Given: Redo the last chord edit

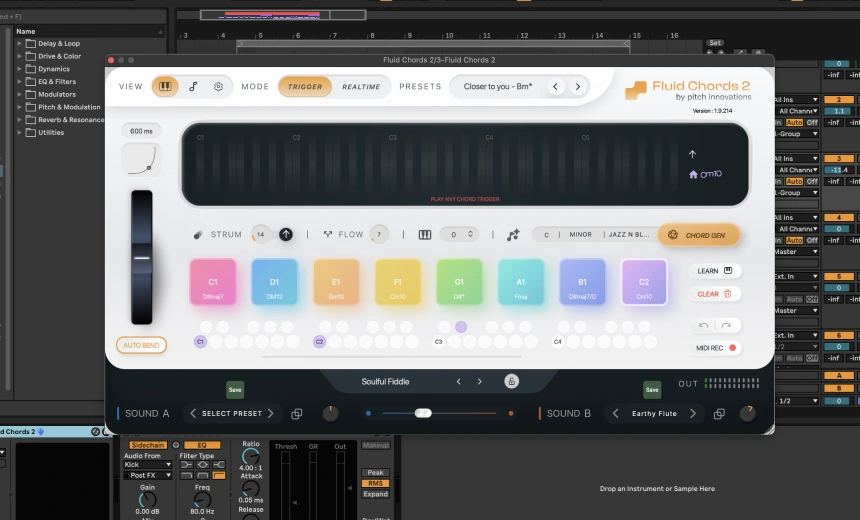Looking at the screenshot, I should click(x=726, y=325).
